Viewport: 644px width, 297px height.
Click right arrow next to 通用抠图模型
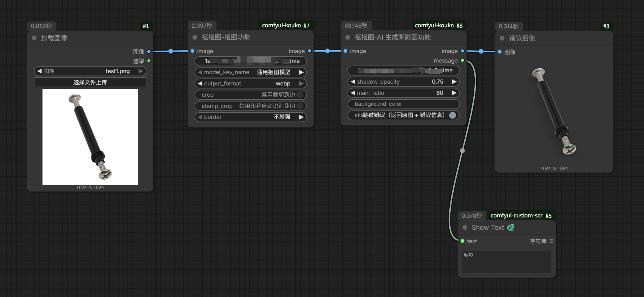point(301,72)
